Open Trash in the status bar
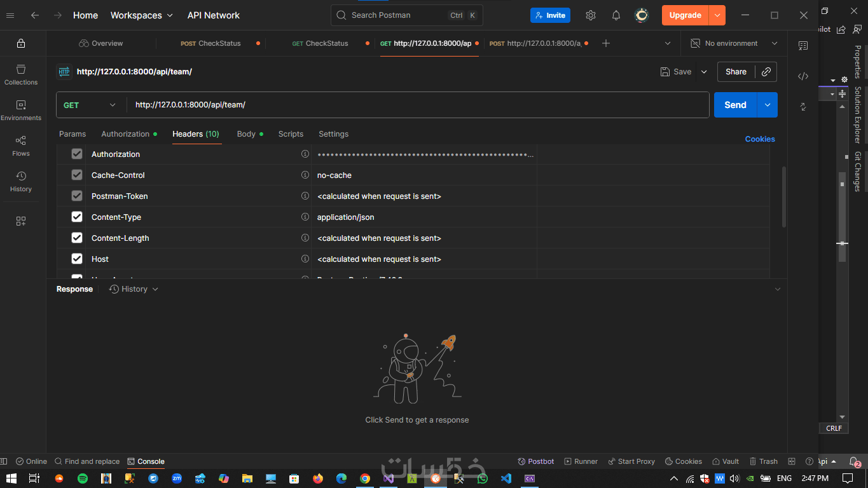868x488 pixels. click(764, 461)
